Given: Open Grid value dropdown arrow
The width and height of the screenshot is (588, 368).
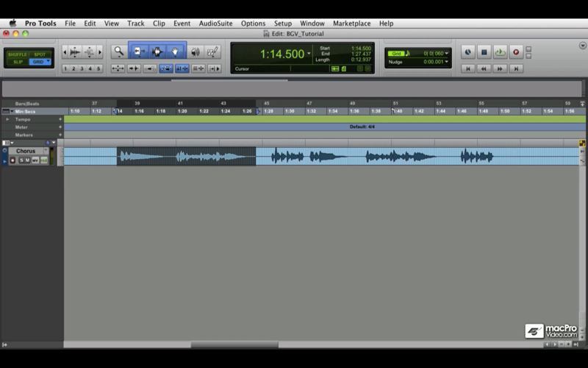Looking at the screenshot, I should pyautogui.click(x=446, y=53).
